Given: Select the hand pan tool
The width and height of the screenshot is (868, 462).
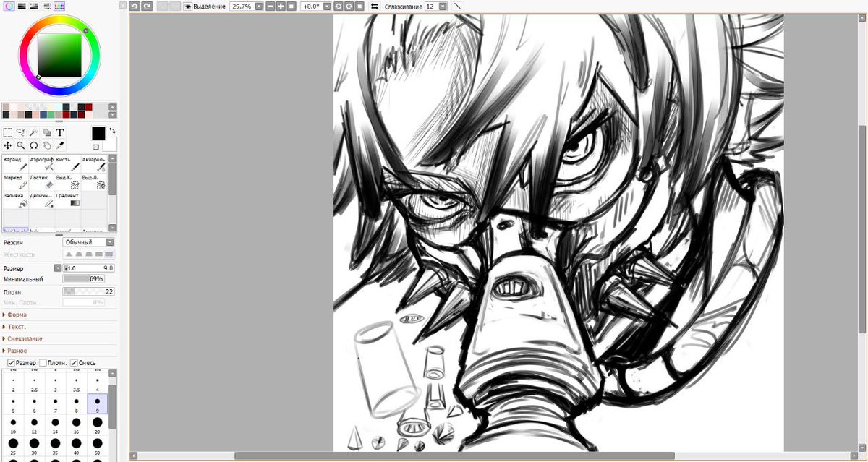Looking at the screenshot, I should 47,145.
